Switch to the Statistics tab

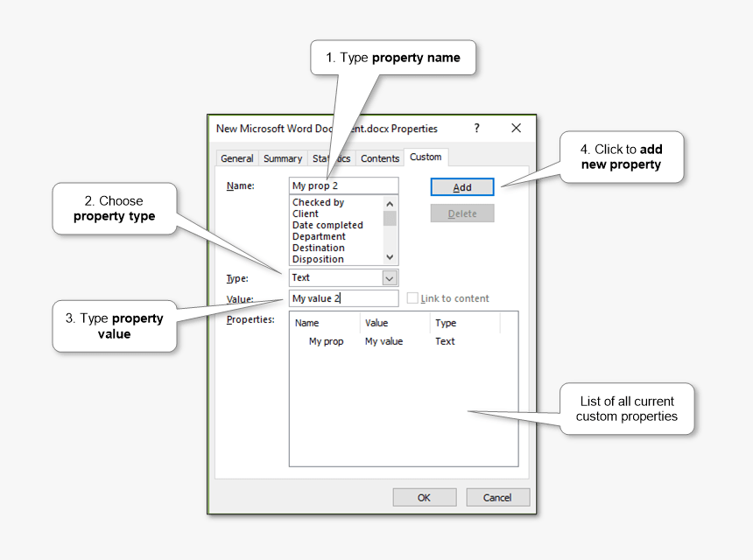(331, 158)
